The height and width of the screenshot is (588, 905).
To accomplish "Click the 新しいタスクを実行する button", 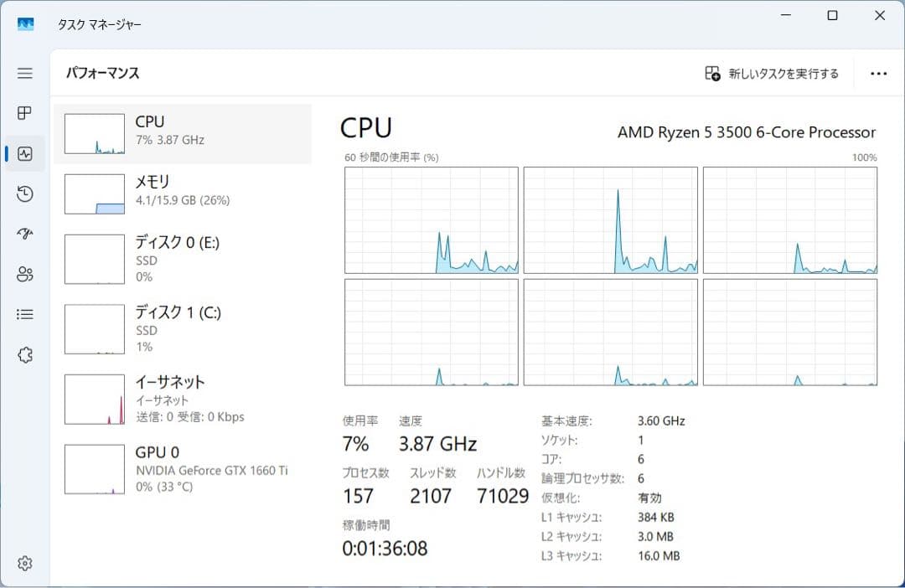I will (770, 74).
